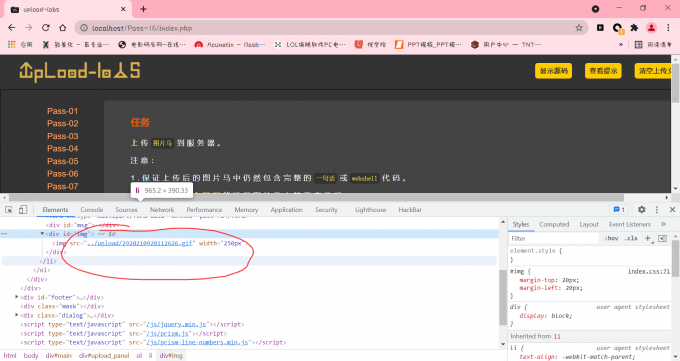Viewport: 680px width, 361px height.
Task: Close the upload-labs tab
Action: pos(123,9)
